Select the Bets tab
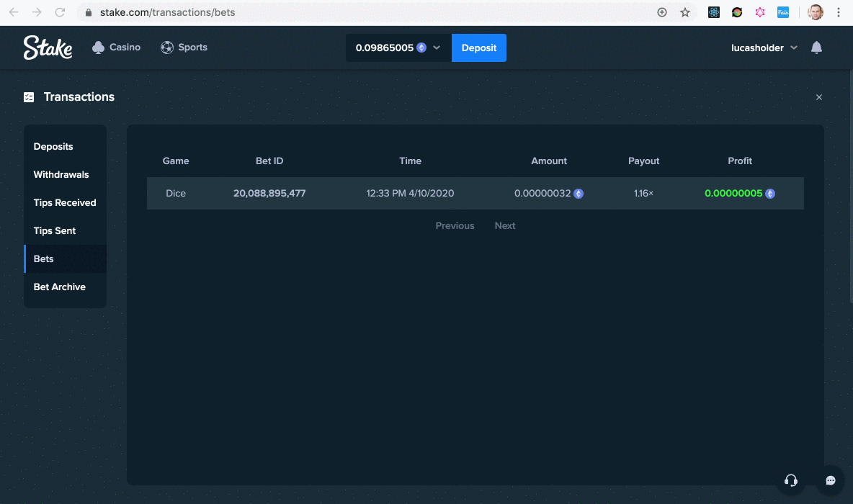Image resolution: width=853 pixels, height=504 pixels. pyautogui.click(x=66, y=258)
